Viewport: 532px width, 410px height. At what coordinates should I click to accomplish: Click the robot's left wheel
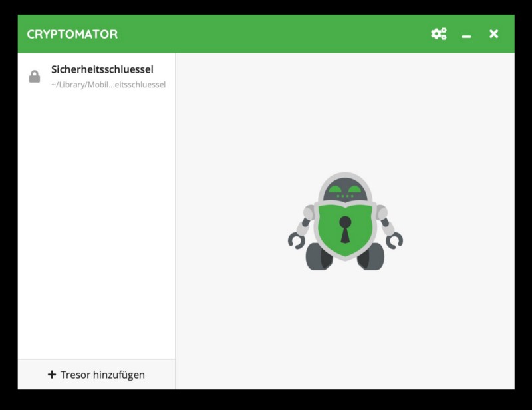[x=317, y=257]
